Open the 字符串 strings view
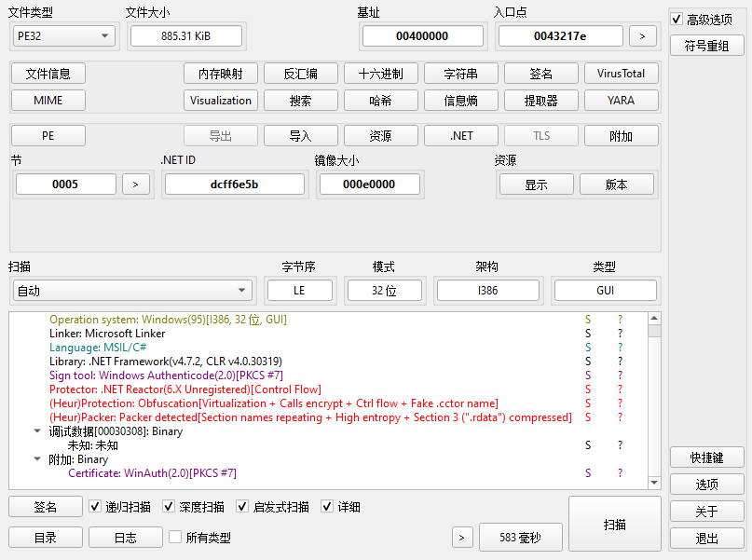The image size is (752, 560). (x=461, y=74)
